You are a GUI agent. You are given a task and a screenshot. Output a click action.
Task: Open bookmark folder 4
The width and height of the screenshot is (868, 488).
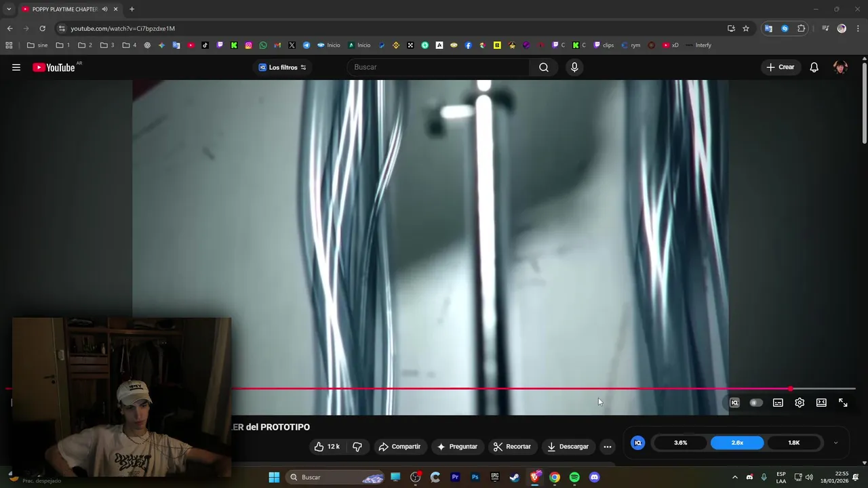(129, 45)
